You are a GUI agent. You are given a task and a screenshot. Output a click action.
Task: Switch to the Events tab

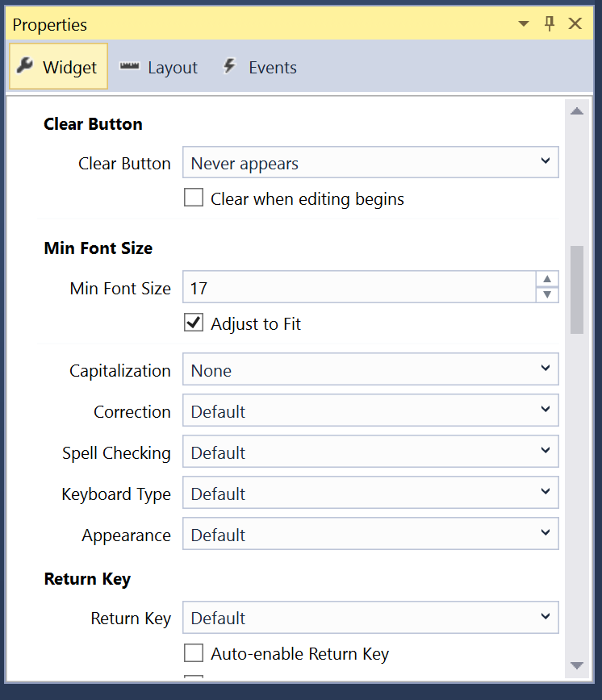pos(272,67)
